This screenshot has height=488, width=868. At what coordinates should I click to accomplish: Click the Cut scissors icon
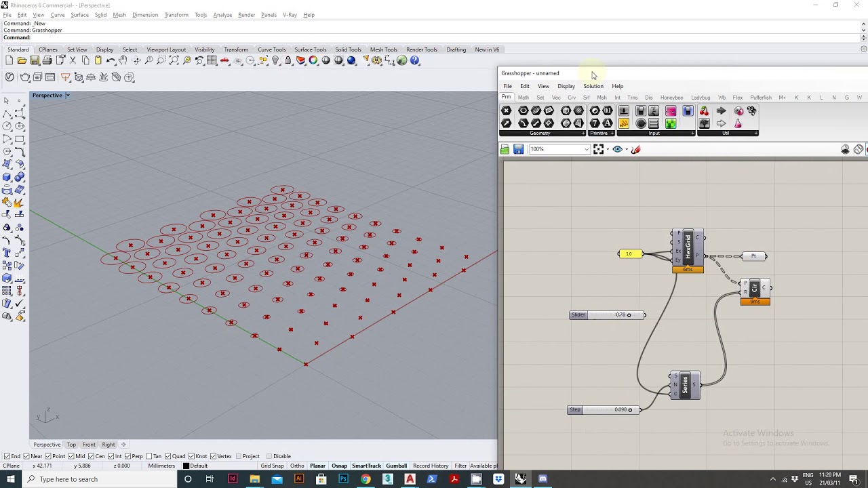click(73, 60)
